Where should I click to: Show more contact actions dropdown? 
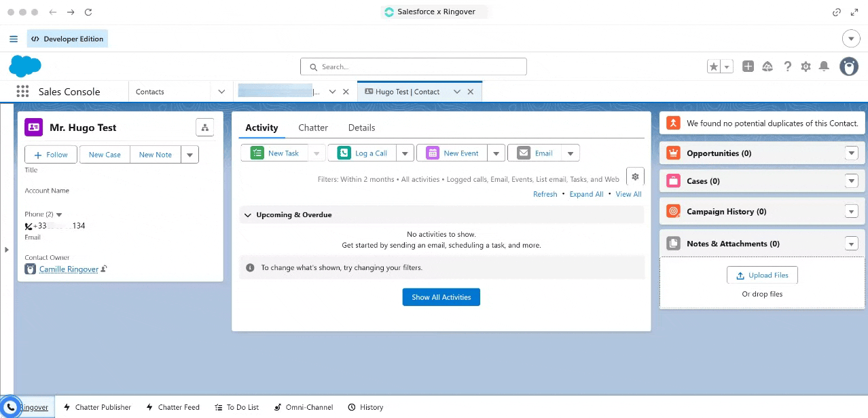(190, 155)
